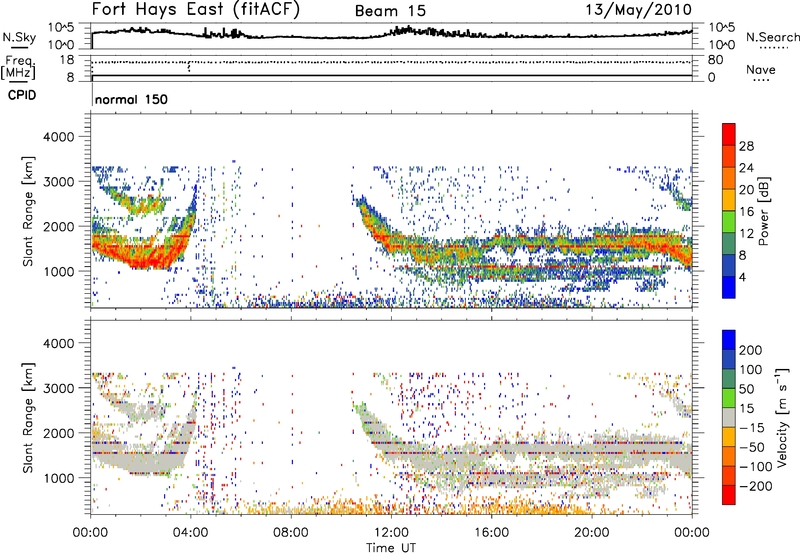Click '2000' tick in the power panel
800x554 pixels.
[59, 226]
